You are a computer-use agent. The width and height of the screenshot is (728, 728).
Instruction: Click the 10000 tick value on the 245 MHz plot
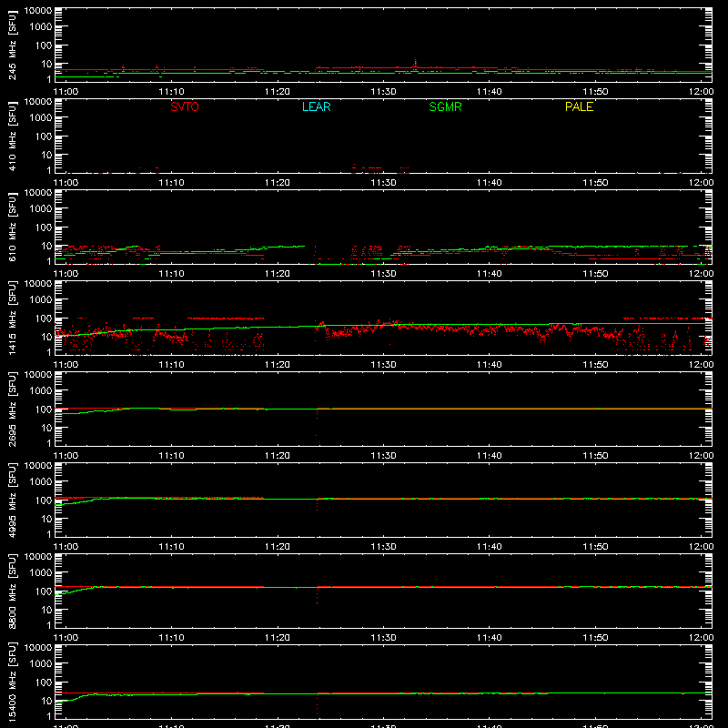pyautogui.click(x=38, y=11)
